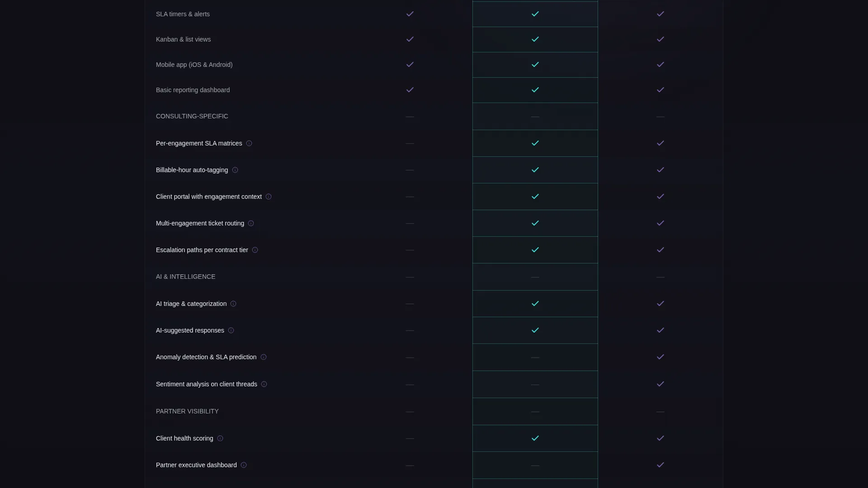Open info tooltip for Client portal with engagement context
868x488 pixels.
[x=269, y=197]
